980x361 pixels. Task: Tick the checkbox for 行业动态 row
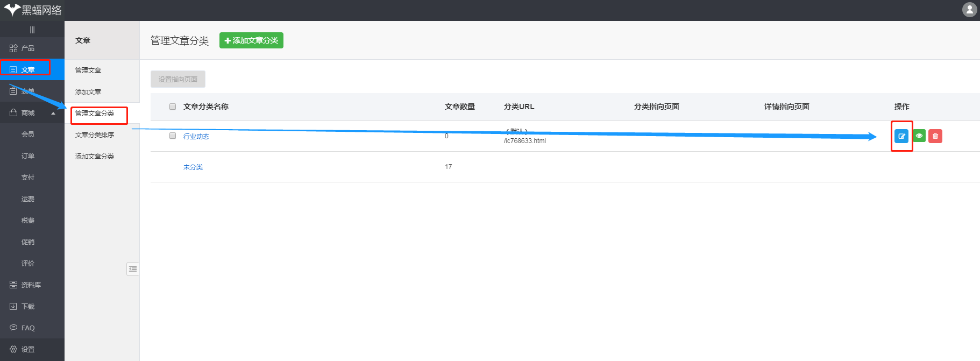(173, 136)
